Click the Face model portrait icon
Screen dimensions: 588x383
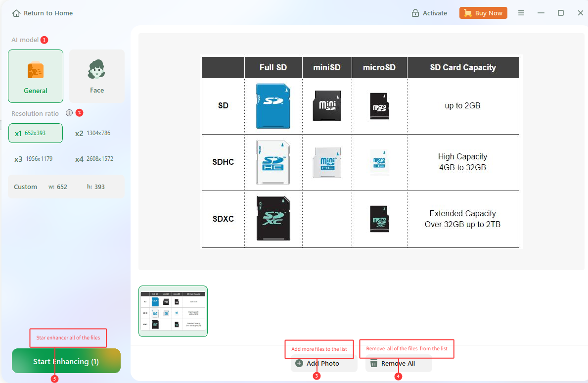(97, 69)
